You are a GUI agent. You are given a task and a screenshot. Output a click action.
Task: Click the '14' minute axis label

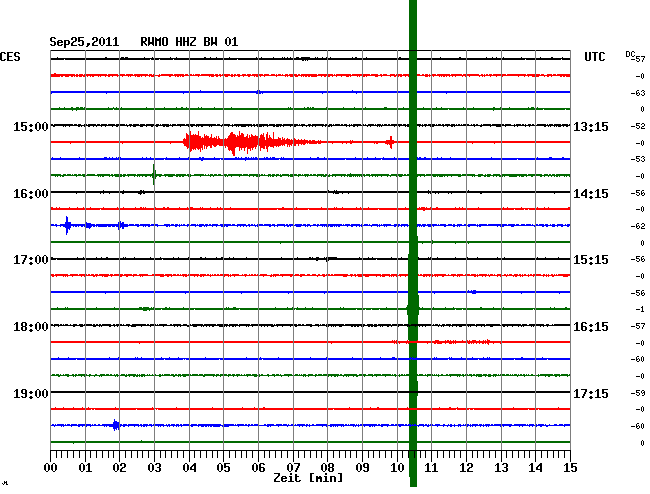(536, 468)
